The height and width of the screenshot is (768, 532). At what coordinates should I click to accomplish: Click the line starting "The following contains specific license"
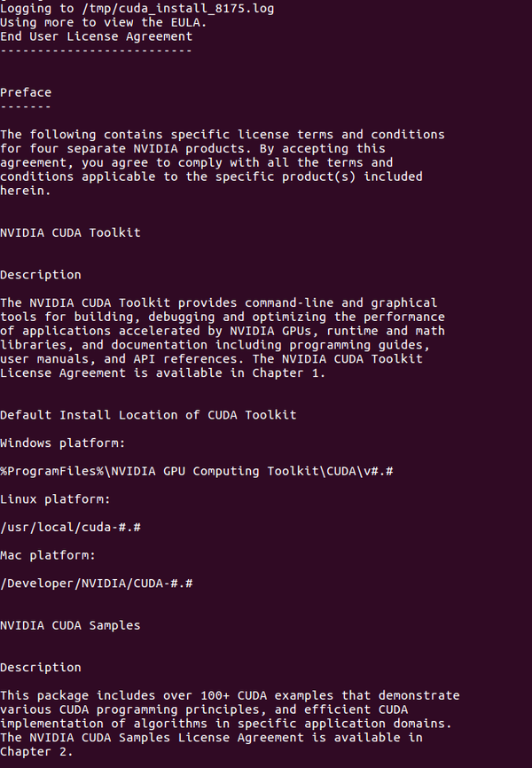pos(223,135)
